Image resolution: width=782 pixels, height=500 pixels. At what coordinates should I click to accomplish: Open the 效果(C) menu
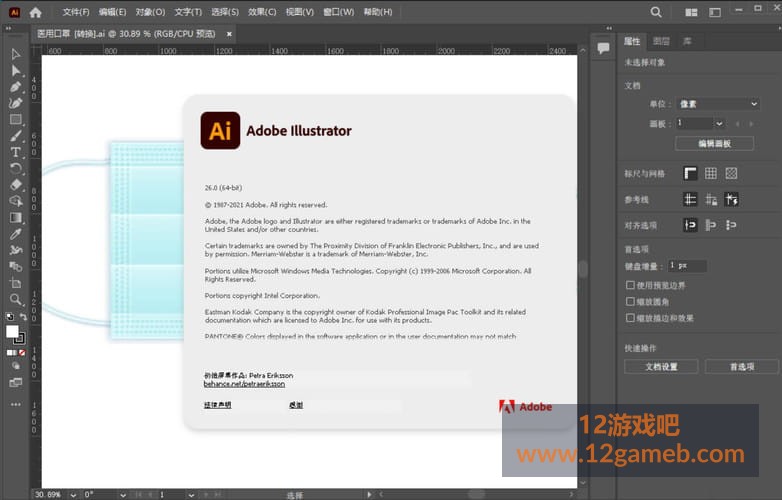(x=262, y=12)
